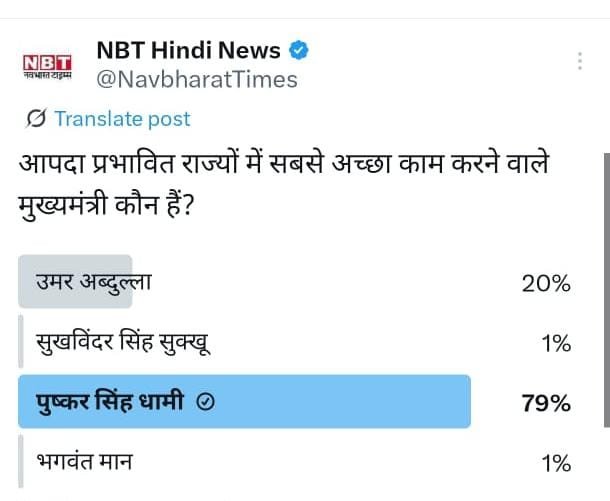Click the 20% poll result

(x=546, y=284)
